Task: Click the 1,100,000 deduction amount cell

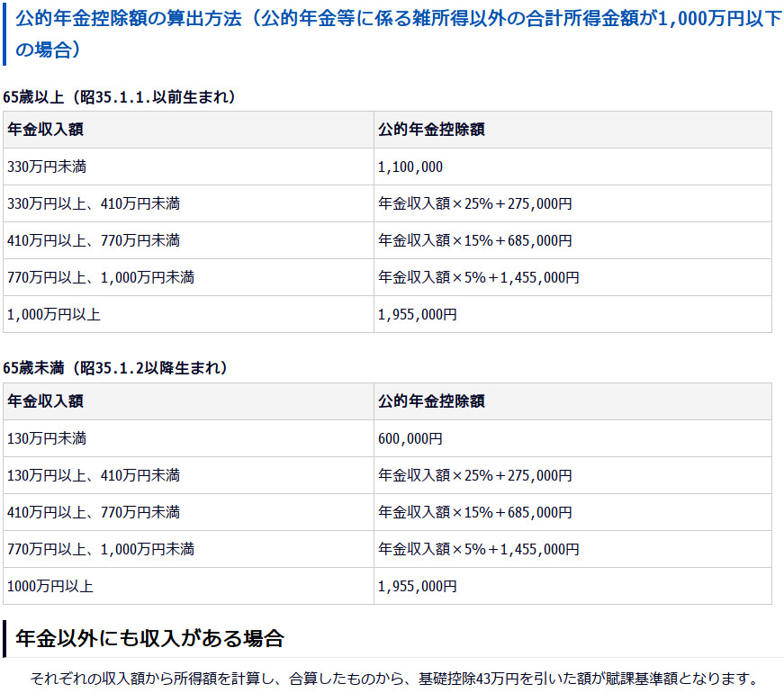Action: [x=410, y=166]
